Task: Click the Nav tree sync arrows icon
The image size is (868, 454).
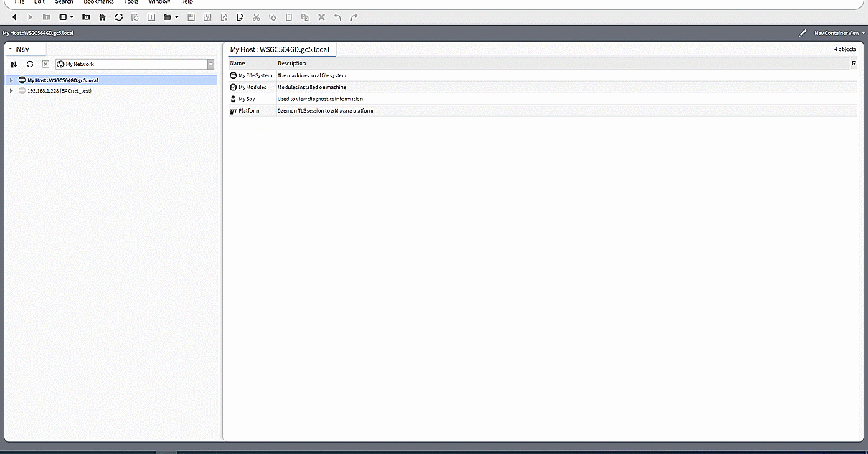Action: point(14,64)
